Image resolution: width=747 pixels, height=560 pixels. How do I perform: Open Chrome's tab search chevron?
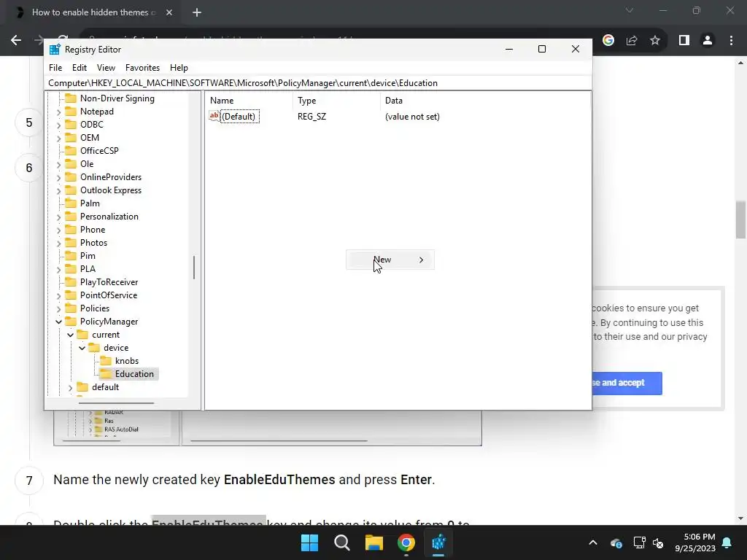click(630, 10)
